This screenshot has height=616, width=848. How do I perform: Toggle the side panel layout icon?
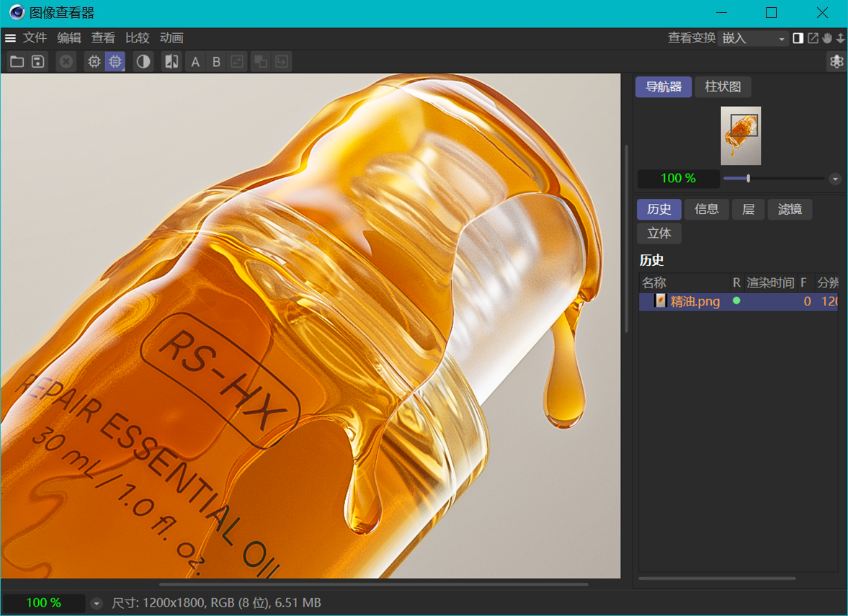click(798, 38)
